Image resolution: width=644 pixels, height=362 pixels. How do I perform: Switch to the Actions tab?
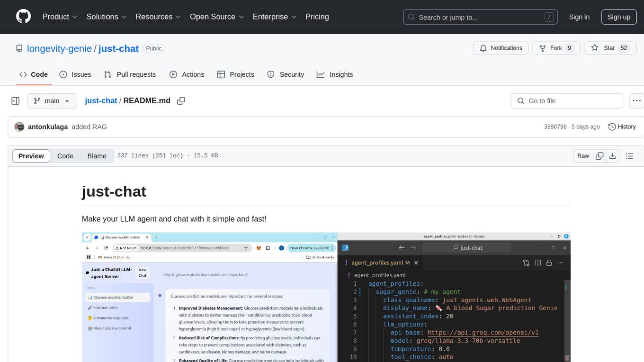tap(187, 74)
